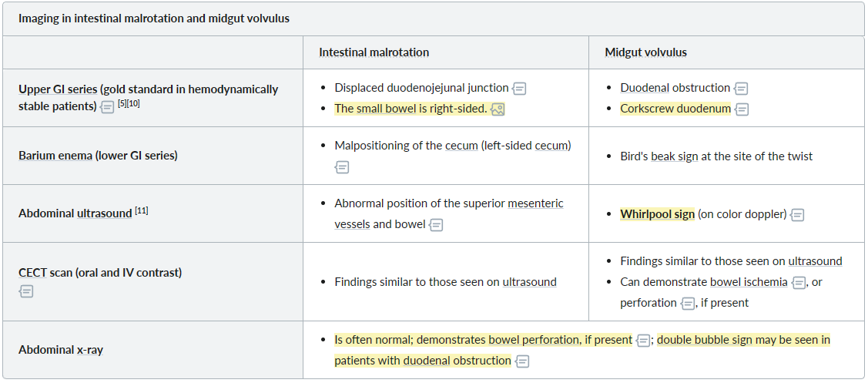This screenshot has height=383, width=868.
Task: Open note icon below CECT scan label
Action: pyautogui.click(x=26, y=291)
